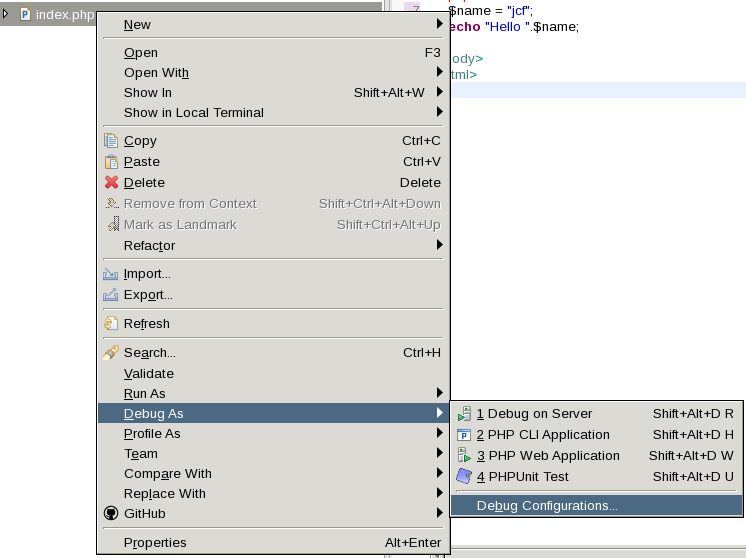
Task: Click the Paste clipboard icon
Action: click(112, 162)
